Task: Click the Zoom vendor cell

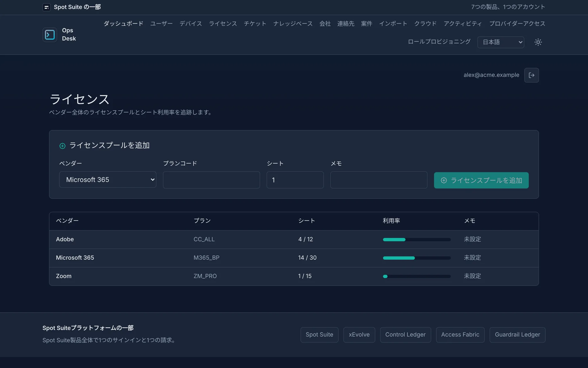Action: [64, 276]
